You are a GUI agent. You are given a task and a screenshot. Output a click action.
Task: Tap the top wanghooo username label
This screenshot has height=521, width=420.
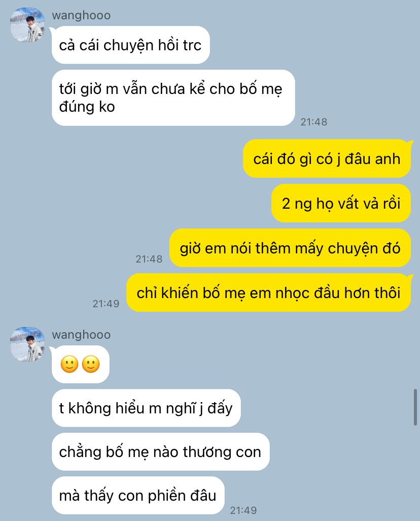81,15
